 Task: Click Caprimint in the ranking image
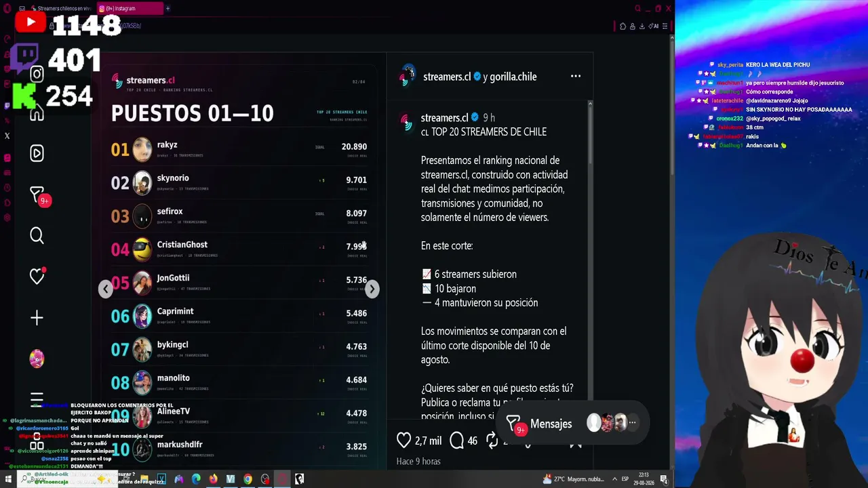click(175, 311)
